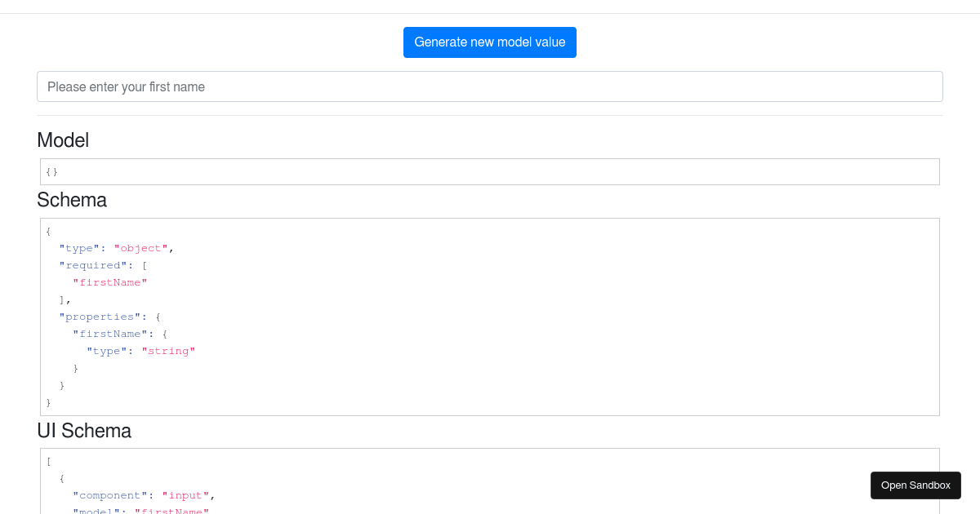980x514 pixels.
Task: Select the Schema heading
Action: pyautogui.click(x=72, y=200)
